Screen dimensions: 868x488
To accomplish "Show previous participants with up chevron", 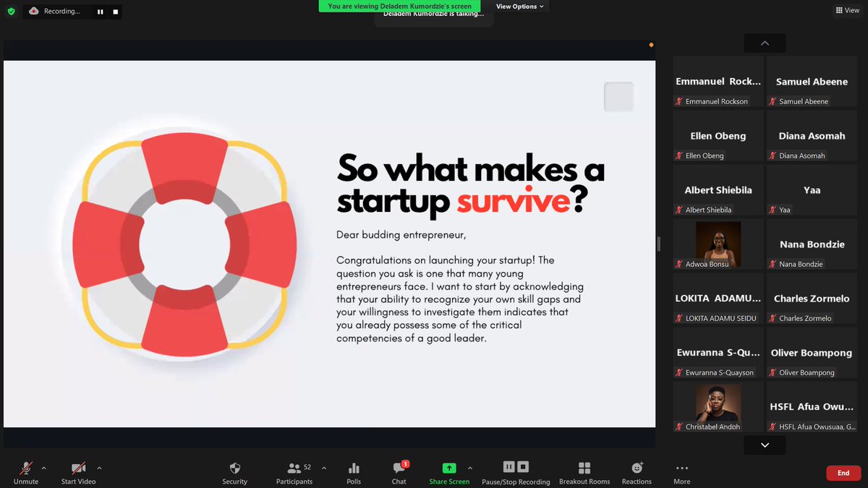I will [x=765, y=43].
